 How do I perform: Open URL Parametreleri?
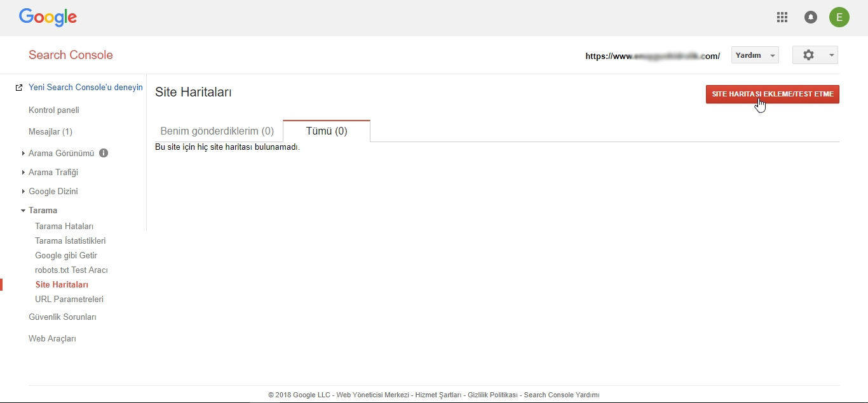click(x=69, y=299)
